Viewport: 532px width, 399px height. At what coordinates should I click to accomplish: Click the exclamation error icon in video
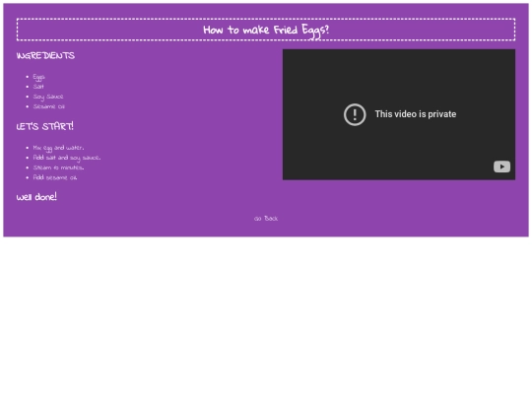355,114
